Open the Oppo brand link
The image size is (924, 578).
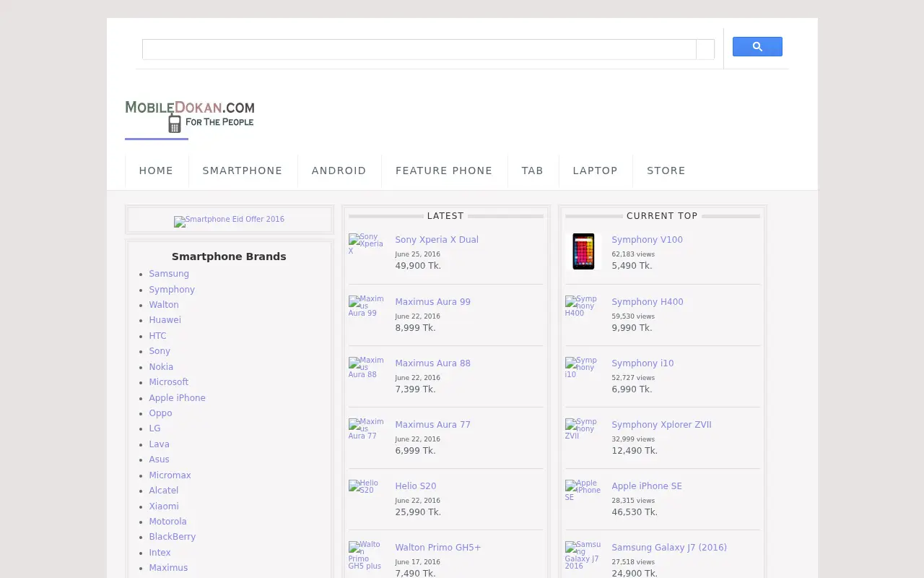(160, 413)
